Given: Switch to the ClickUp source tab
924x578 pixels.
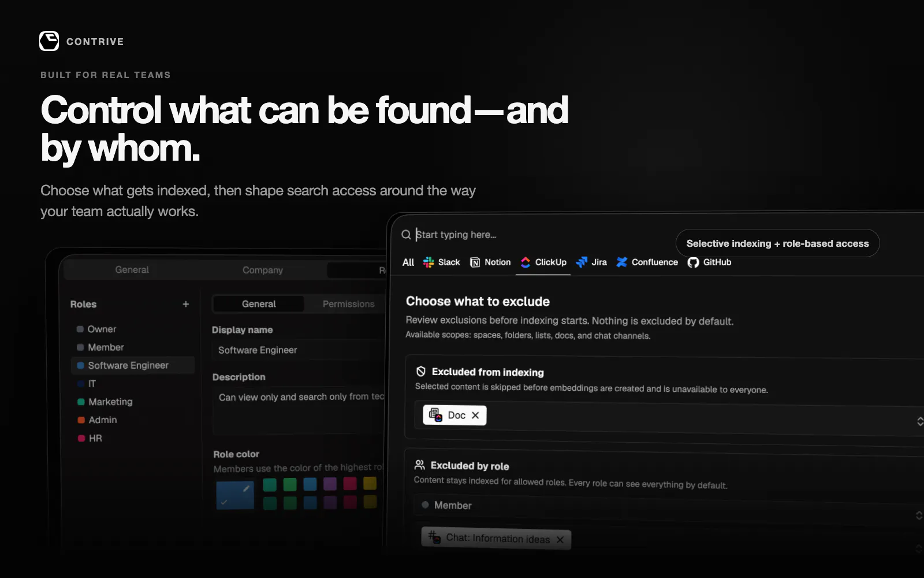Looking at the screenshot, I should (x=543, y=262).
